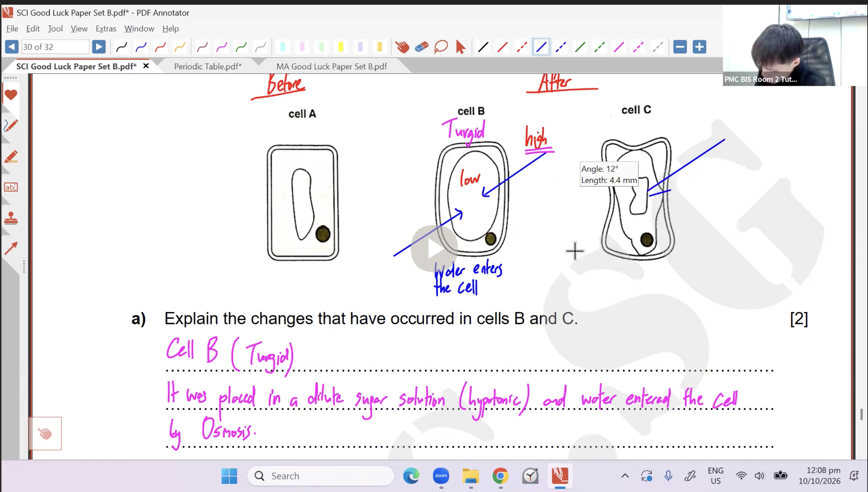Select the green solid line tool
This screenshot has height=492, width=868.
click(x=580, y=47)
